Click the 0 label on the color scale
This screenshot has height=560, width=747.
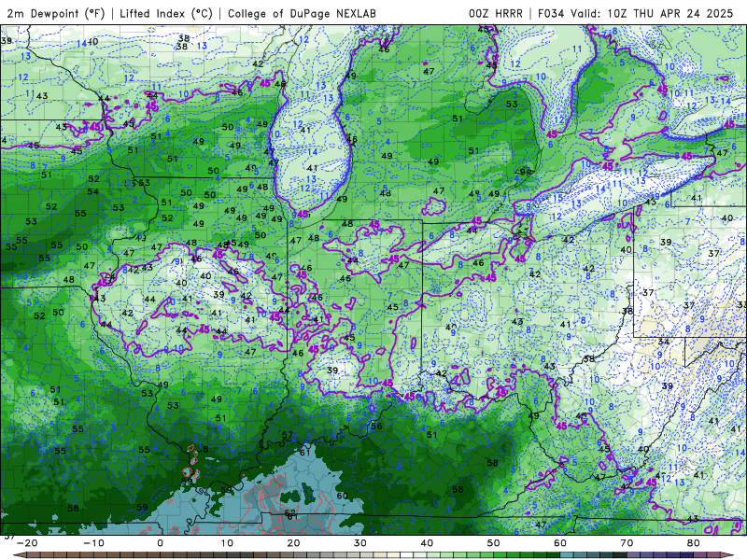tap(160, 543)
